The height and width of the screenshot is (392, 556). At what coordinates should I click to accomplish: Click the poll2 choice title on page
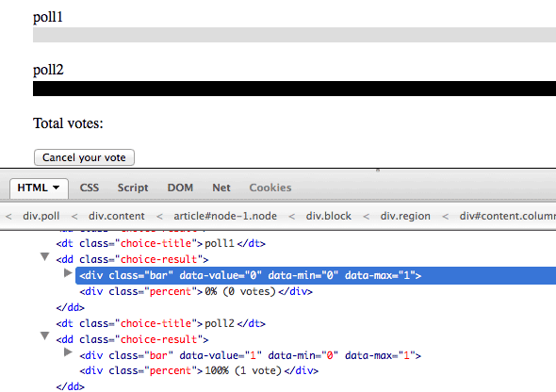click(x=48, y=70)
